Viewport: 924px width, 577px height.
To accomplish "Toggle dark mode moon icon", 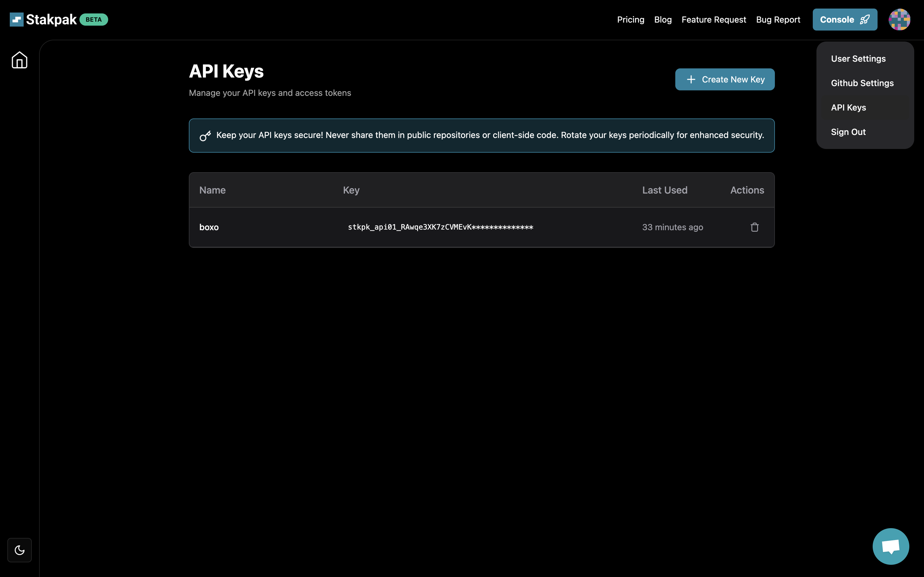I will 20,550.
